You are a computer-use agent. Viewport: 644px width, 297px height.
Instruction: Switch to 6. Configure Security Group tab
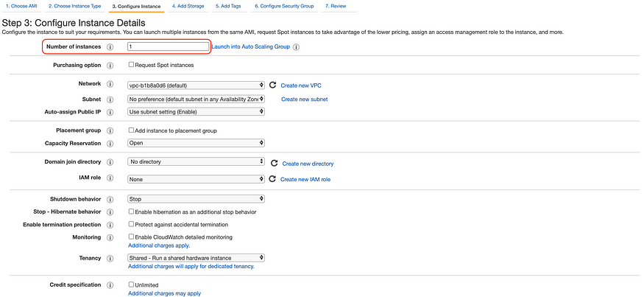284,6
